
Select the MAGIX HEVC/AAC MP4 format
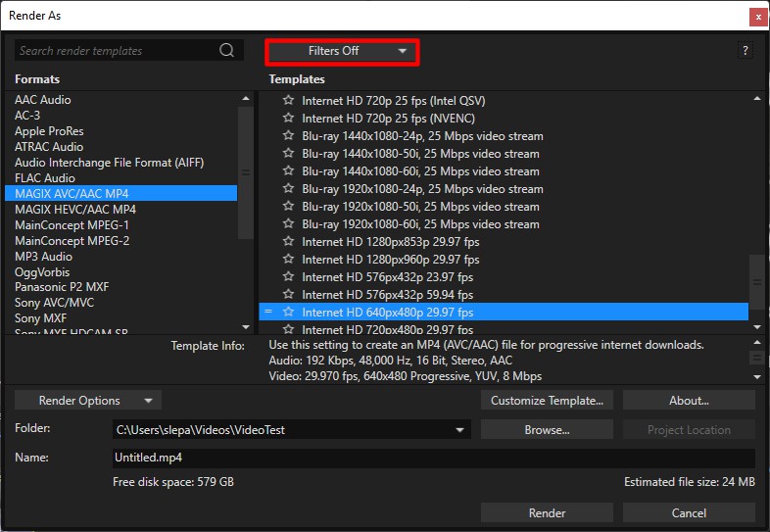coord(75,210)
